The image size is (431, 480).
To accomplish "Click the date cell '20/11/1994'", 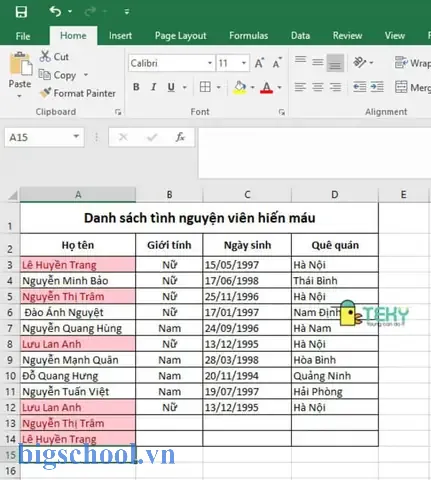I will click(x=247, y=376).
